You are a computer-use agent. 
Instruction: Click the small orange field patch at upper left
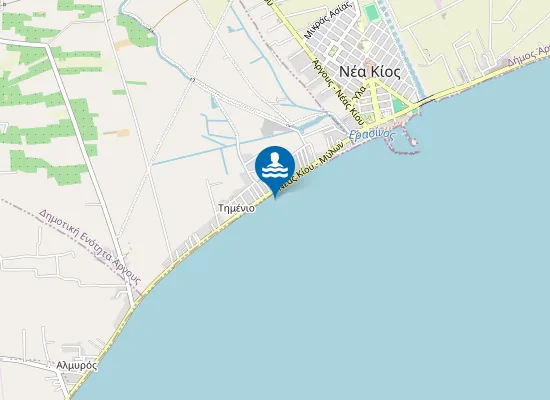pyautogui.click(x=122, y=44)
